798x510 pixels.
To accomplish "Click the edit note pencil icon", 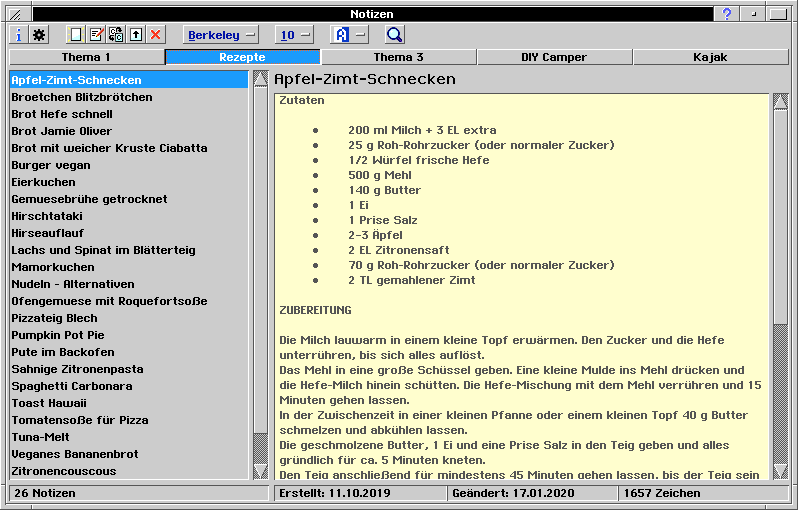I will pyautogui.click(x=96, y=35).
